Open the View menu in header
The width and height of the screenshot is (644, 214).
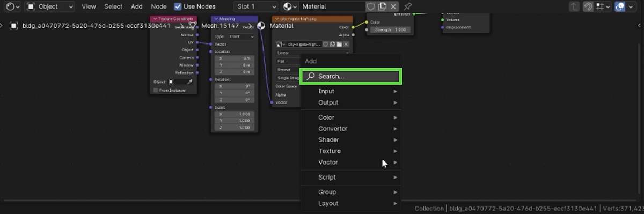click(89, 6)
